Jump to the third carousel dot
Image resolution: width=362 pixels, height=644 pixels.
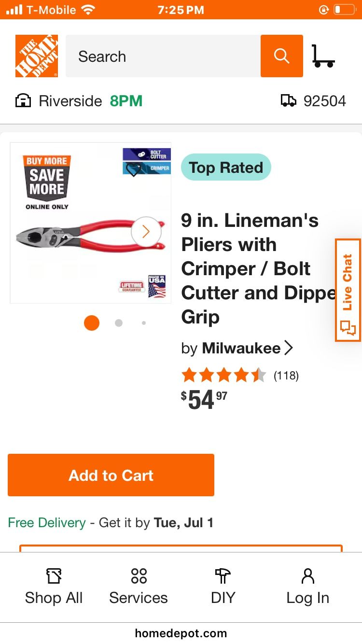(x=144, y=323)
